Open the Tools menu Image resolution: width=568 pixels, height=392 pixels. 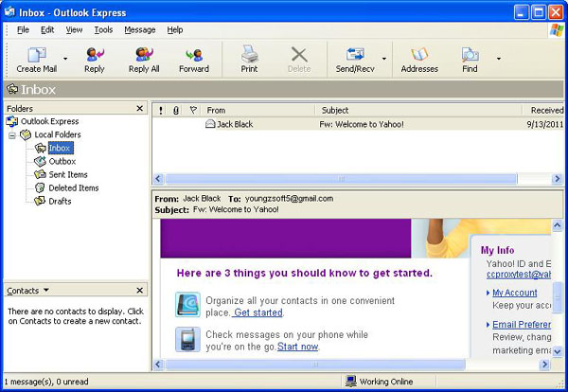pyautogui.click(x=103, y=29)
